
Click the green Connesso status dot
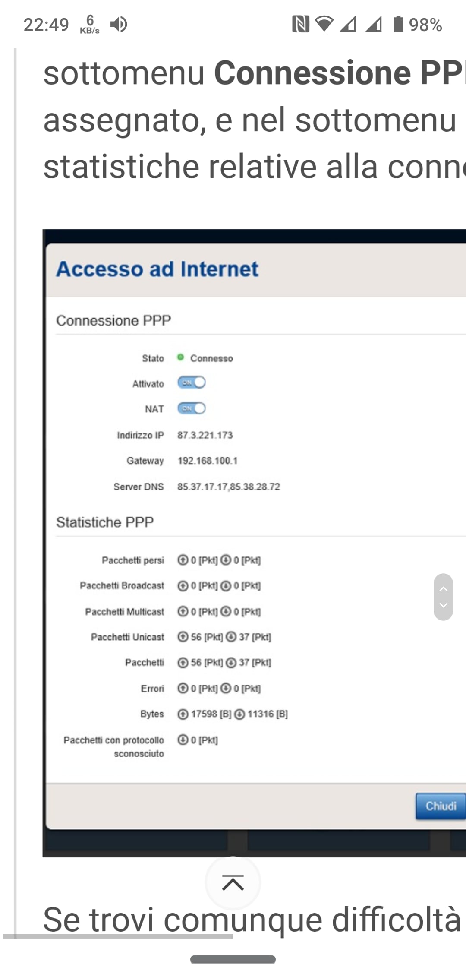pyautogui.click(x=181, y=357)
